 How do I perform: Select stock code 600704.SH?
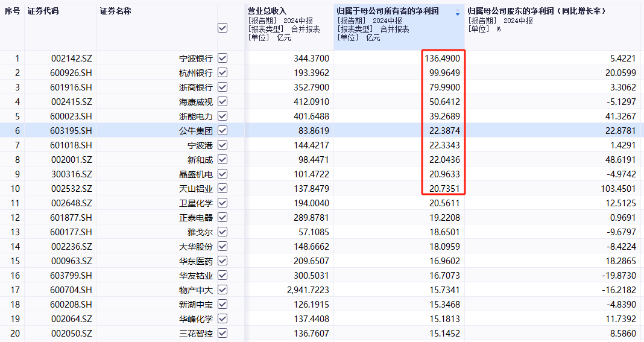tap(71, 290)
